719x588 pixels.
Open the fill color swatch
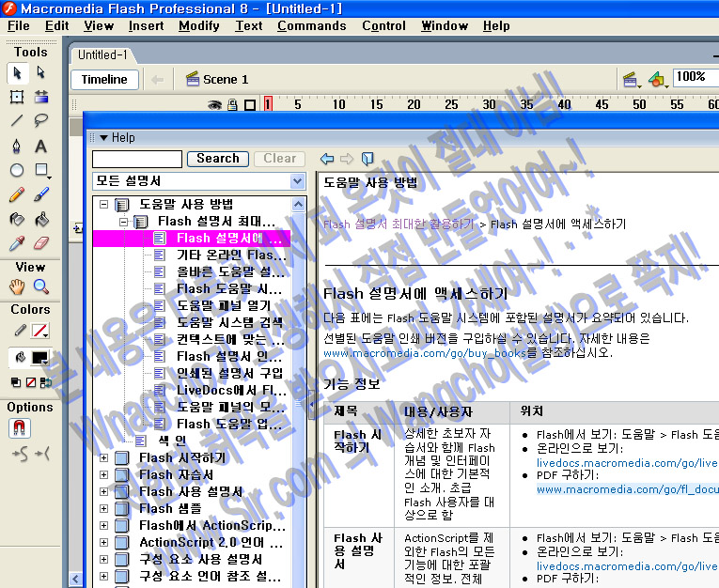click(x=40, y=358)
